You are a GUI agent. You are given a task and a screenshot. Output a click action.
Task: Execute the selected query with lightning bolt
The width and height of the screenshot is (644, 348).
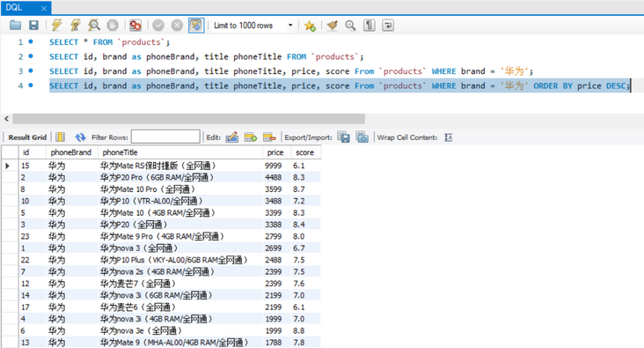pyautogui.click(x=57, y=25)
